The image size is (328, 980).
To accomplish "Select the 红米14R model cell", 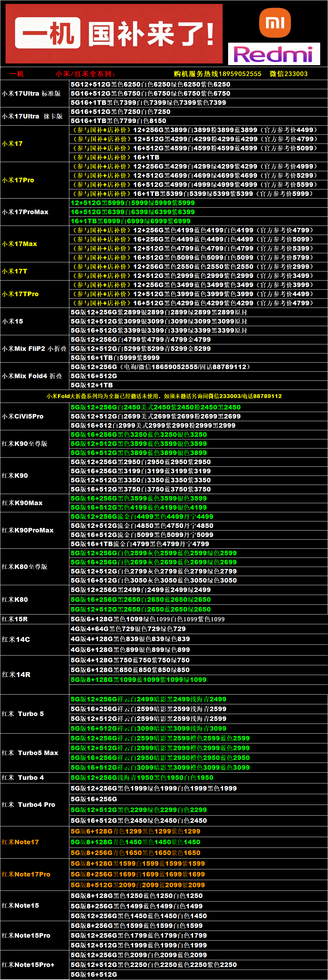I will (x=34, y=675).
